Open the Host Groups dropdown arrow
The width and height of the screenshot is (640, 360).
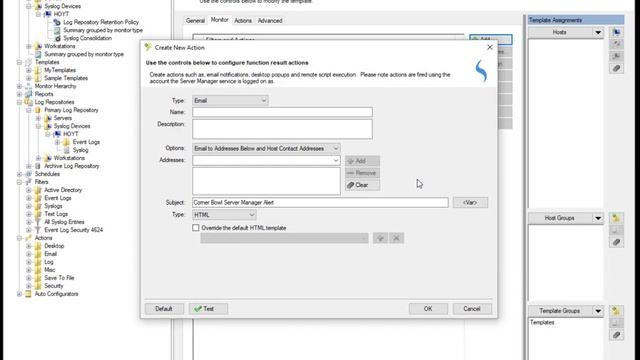598,218
